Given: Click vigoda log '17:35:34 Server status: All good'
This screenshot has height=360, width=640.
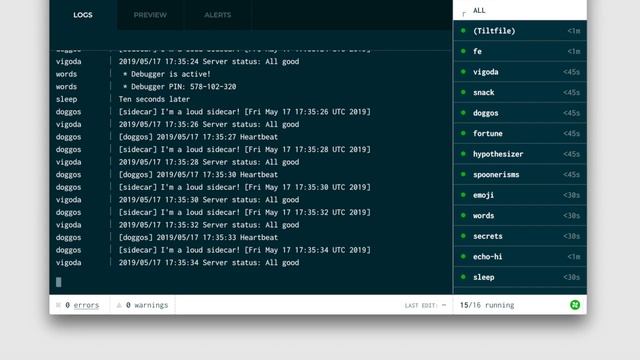Looking at the screenshot, I should tap(209, 262).
